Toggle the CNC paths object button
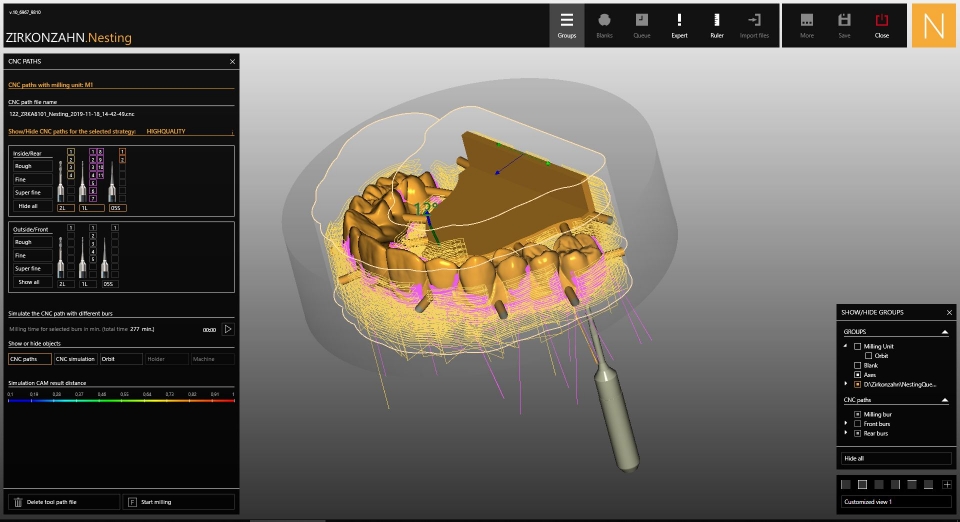 click(29, 359)
